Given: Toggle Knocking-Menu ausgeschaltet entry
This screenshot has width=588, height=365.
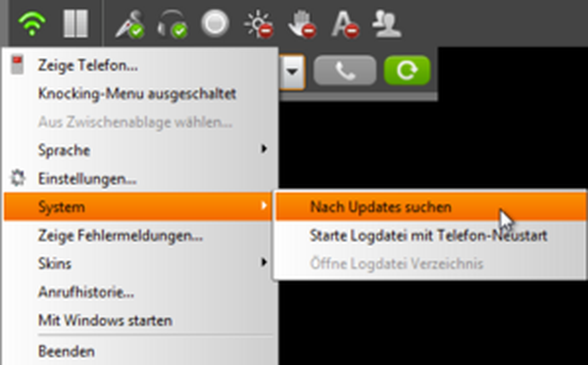Looking at the screenshot, I should (x=138, y=94).
